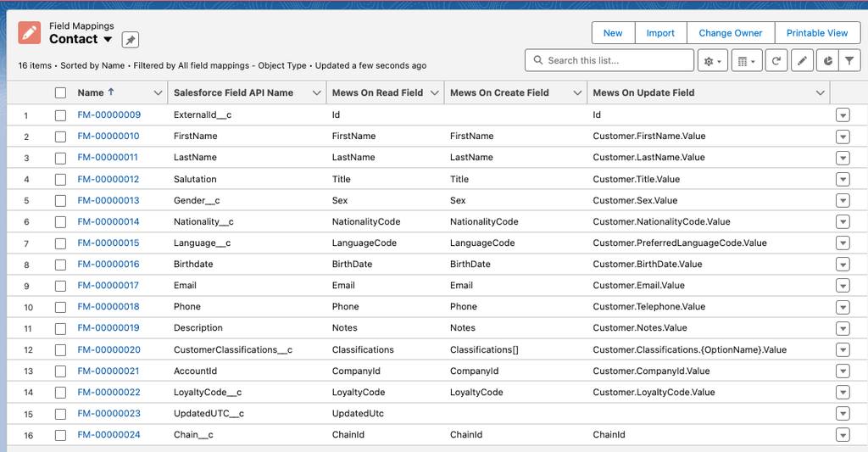868x452 pixels.
Task: Open row actions for FM-00000012
Action: [843, 180]
